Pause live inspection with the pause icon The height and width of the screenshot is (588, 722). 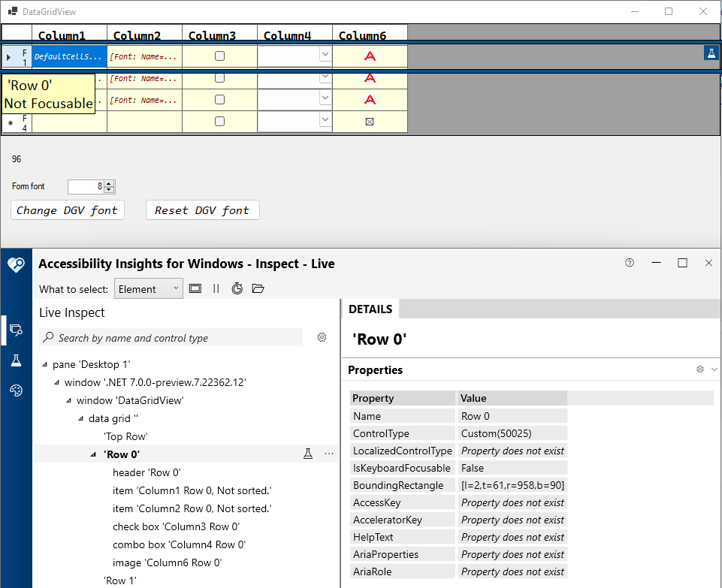tap(216, 288)
